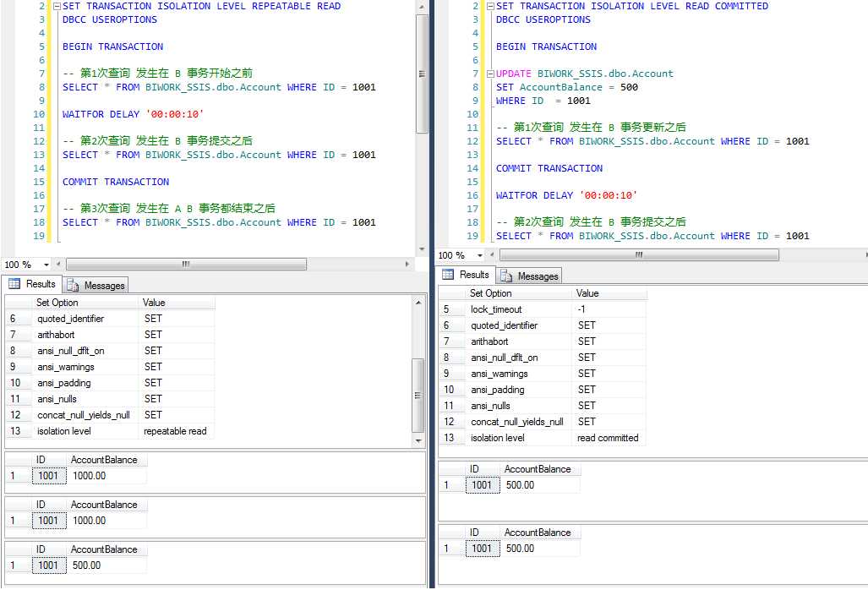Click the left results grid's vertical scrollbar thumb
This screenshot has width=868, height=590.
click(418, 396)
